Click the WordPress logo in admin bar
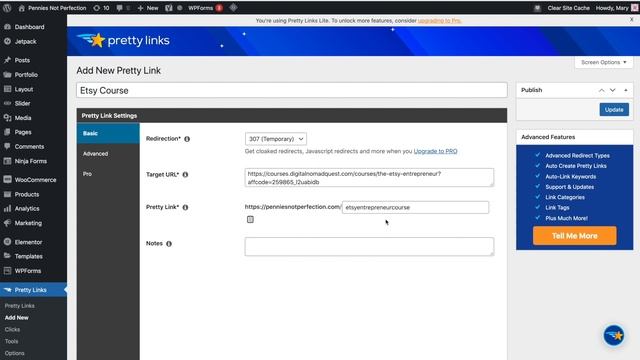640x360 pixels. click(7, 8)
